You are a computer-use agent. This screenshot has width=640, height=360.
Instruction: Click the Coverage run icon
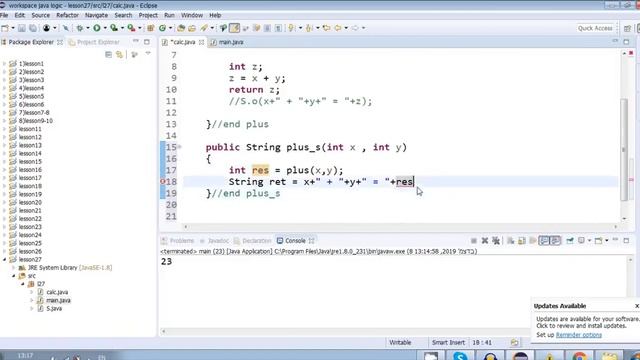(114, 28)
